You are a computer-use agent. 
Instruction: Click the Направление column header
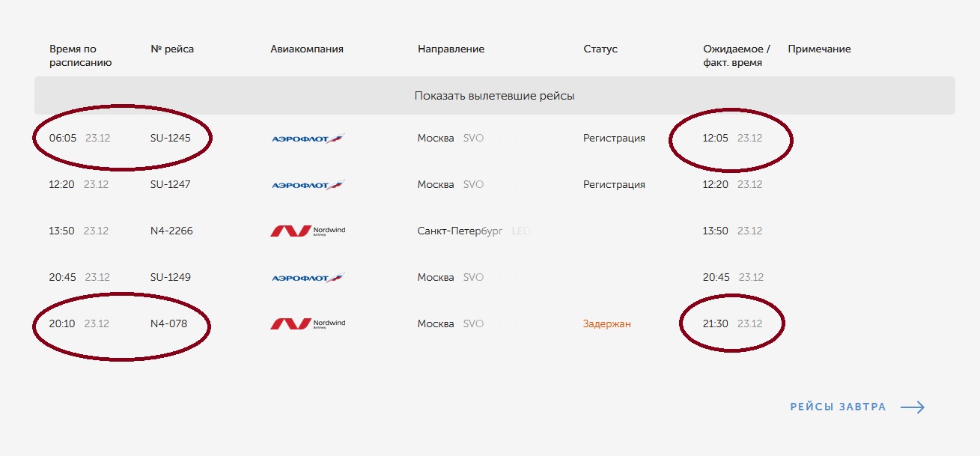pos(451,49)
